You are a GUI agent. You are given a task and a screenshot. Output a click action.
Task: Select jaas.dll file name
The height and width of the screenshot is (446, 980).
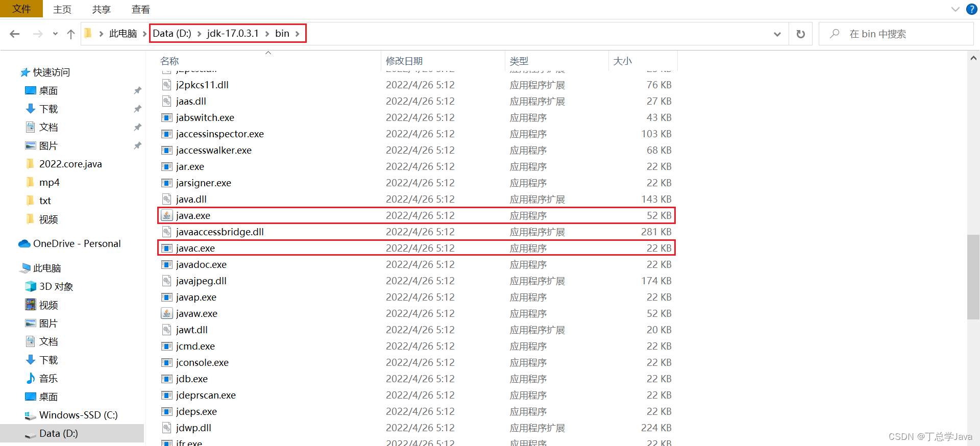point(191,101)
